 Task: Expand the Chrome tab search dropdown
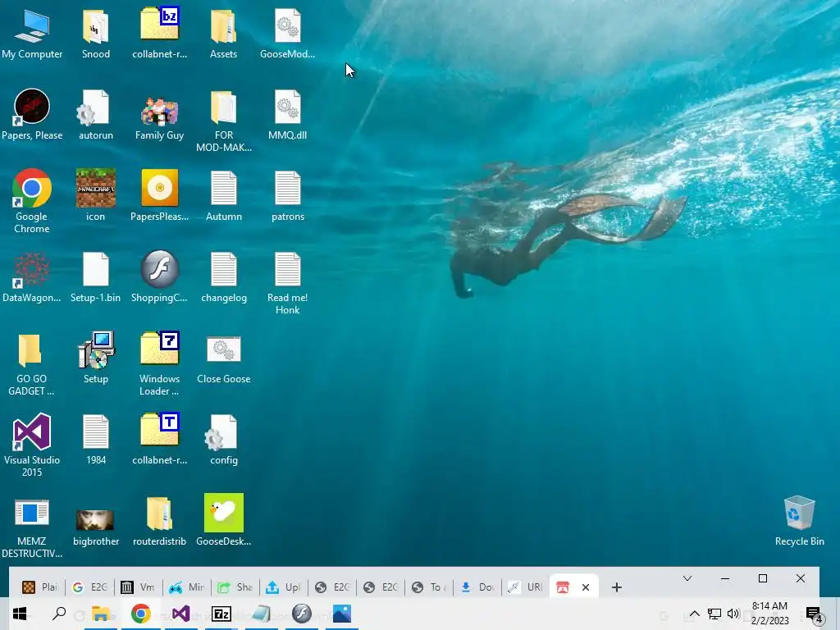point(687,578)
